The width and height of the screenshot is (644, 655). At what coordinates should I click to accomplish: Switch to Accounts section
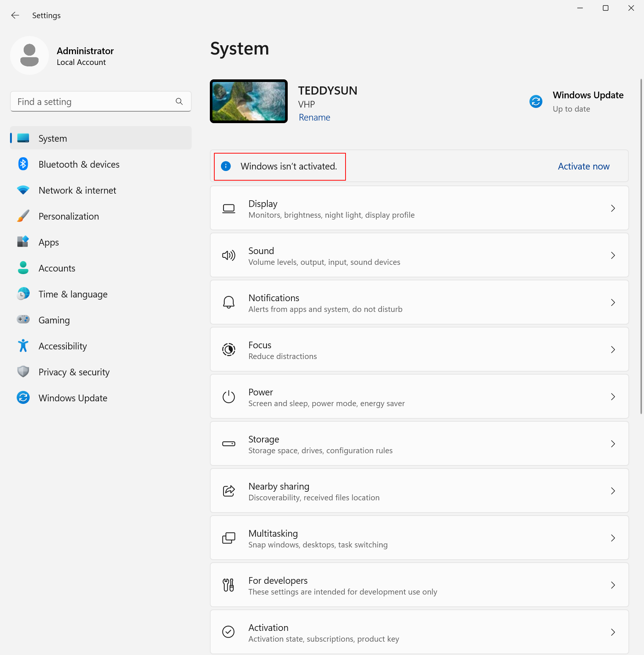coord(101,268)
